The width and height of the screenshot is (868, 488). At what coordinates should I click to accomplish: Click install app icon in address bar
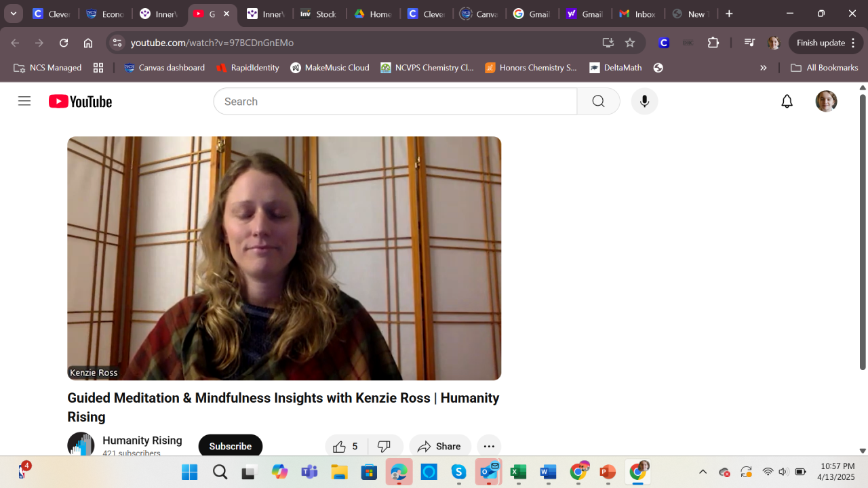(608, 43)
